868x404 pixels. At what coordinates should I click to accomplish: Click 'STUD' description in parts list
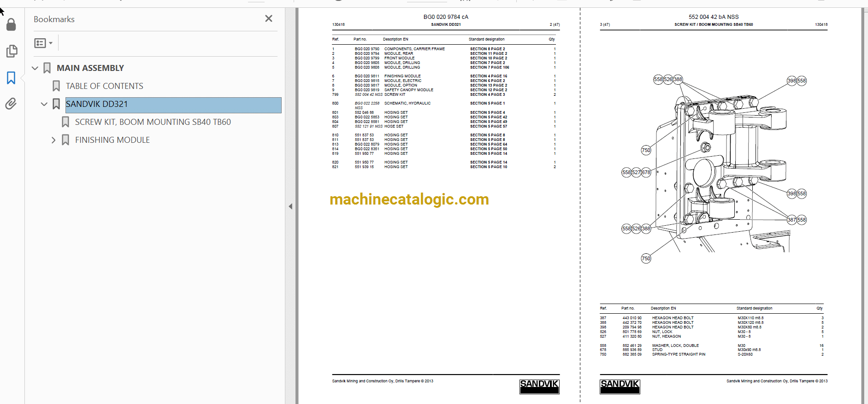coord(657,350)
